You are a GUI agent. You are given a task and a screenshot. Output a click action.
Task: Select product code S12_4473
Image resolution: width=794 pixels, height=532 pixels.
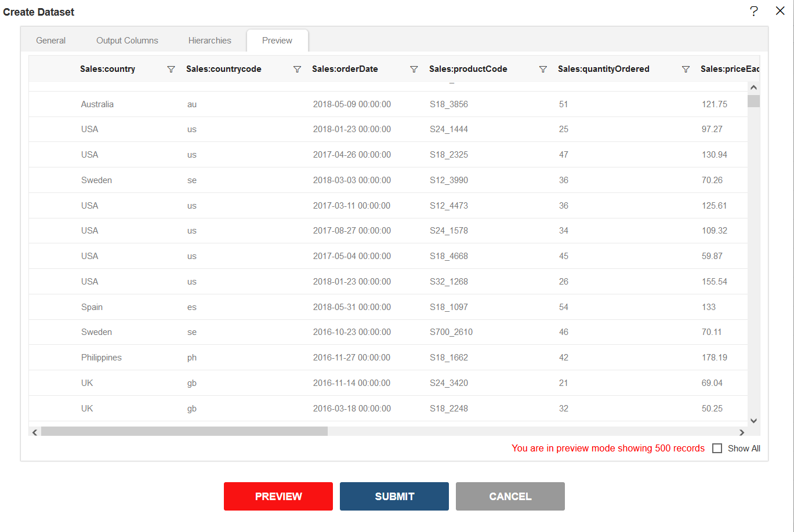[449, 206]
